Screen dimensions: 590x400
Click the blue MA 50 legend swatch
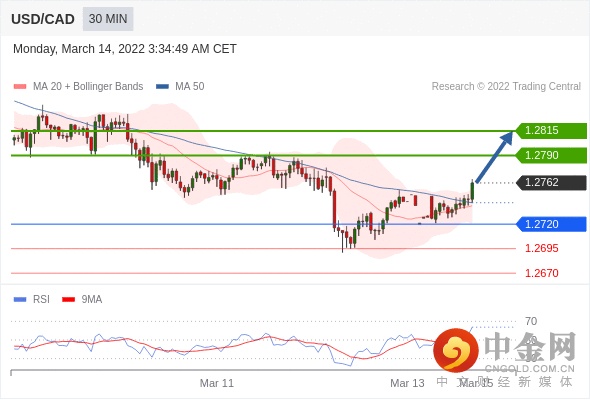162,87
